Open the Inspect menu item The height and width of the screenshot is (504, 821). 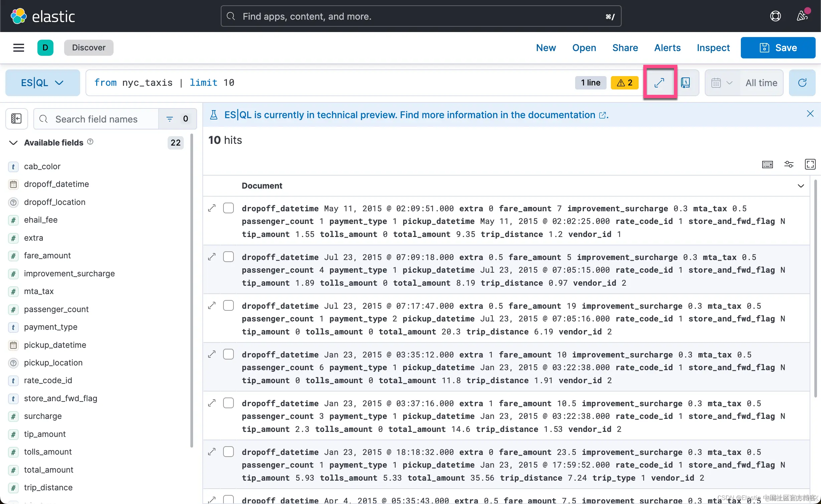coord(713,48)
